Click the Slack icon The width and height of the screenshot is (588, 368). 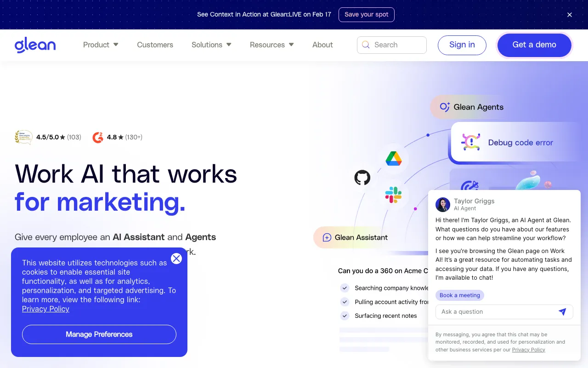coord(393,195)
